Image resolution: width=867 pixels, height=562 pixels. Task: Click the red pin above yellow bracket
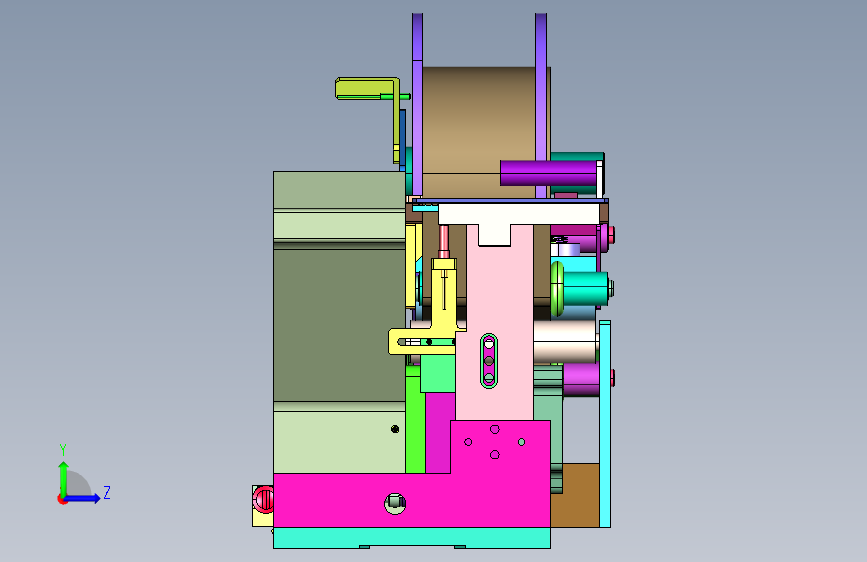(x=443, y=242)
